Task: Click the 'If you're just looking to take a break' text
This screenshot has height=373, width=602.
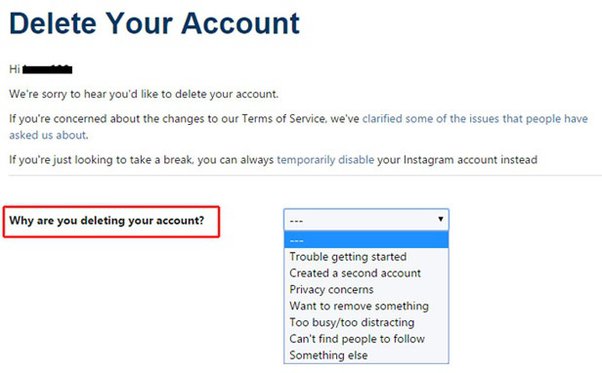Action: point(101,160)
